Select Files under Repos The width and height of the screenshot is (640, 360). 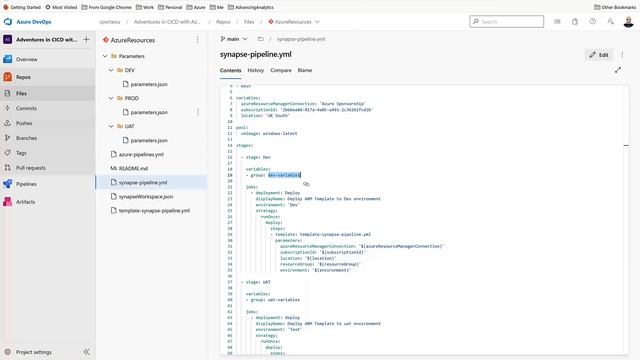(x=21, y=93)
